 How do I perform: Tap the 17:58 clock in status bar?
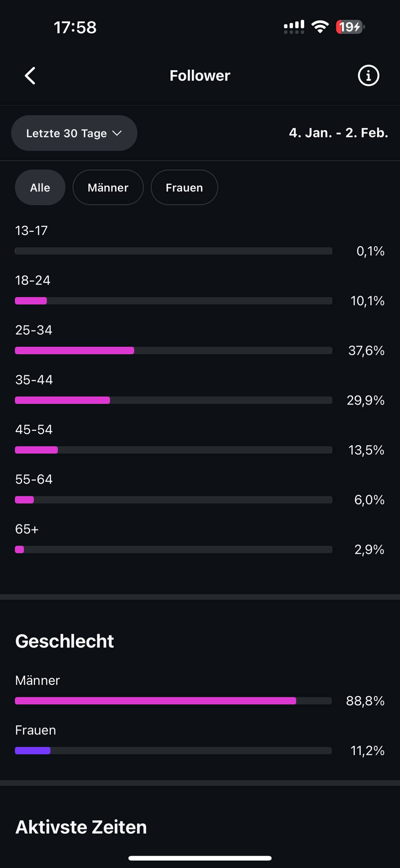[x=75, y=27]
